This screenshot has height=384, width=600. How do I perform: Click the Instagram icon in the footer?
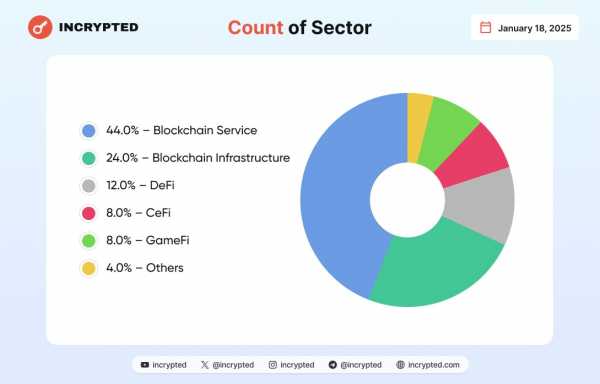(272, 365)
